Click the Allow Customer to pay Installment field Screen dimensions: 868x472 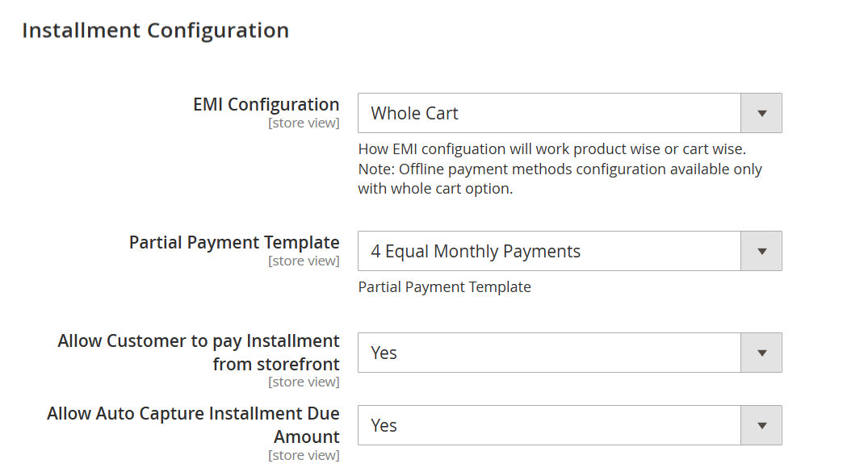point(569,353)
